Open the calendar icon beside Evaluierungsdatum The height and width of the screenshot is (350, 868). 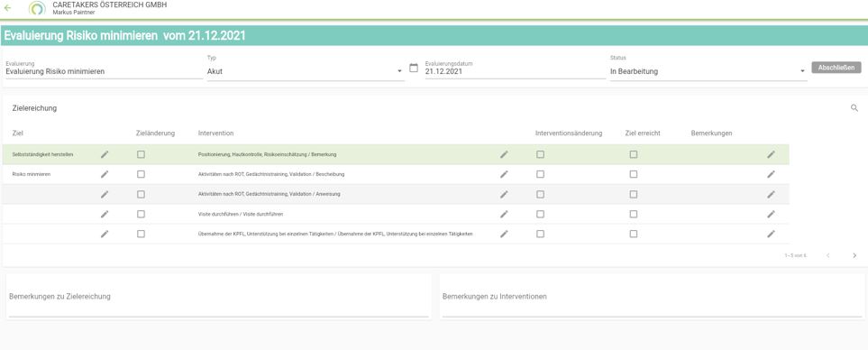414,69
